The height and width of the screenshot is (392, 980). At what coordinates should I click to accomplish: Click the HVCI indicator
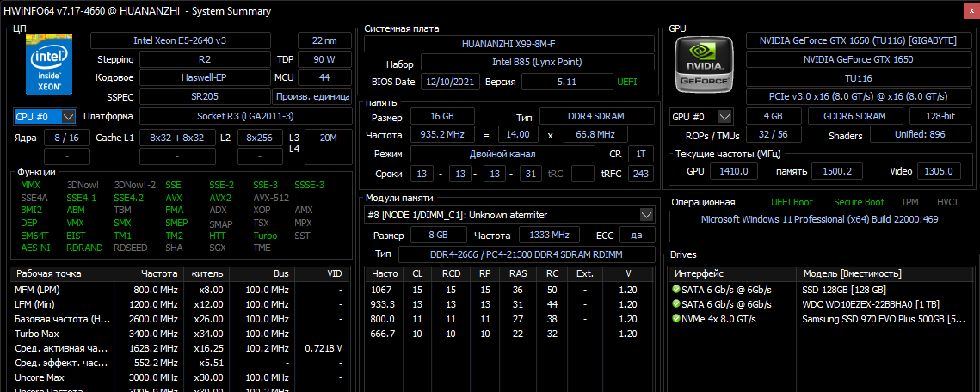[x=947, y=202]
